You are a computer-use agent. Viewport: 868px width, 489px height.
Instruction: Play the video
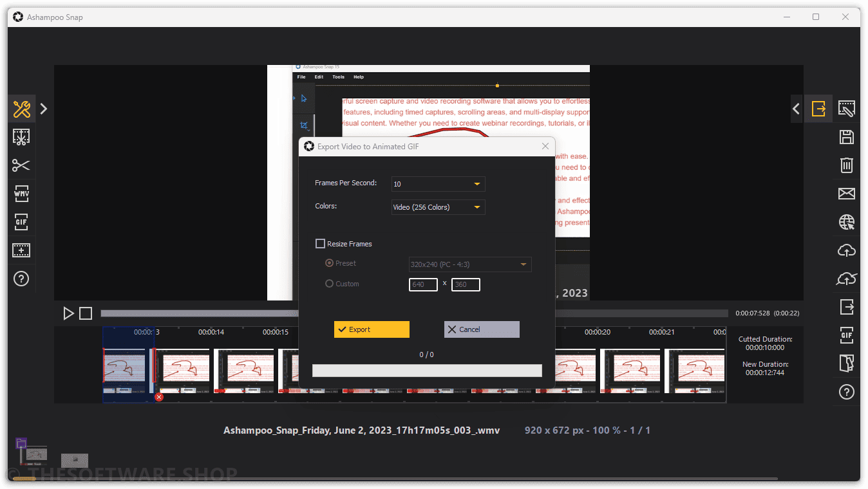pos(68,313)
